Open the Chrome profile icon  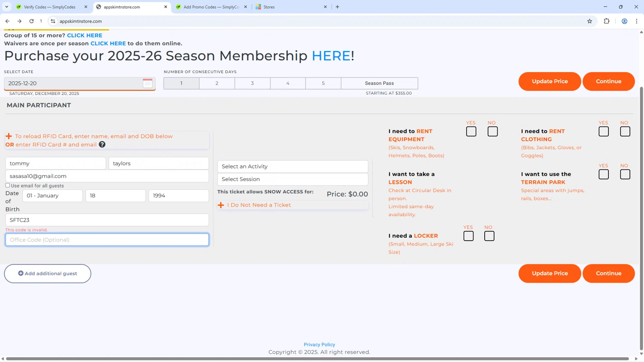coord(625,21)
